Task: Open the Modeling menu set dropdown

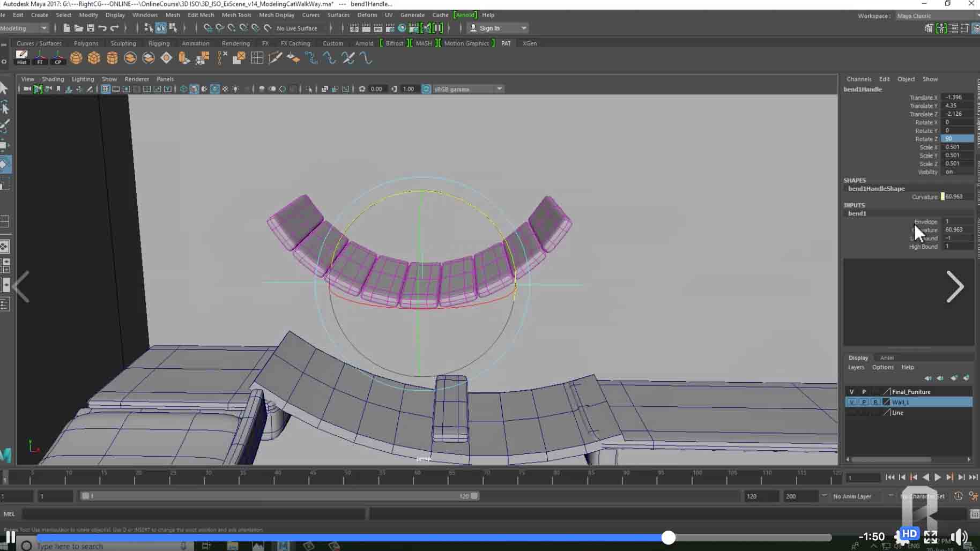Action: pos(44,28)
